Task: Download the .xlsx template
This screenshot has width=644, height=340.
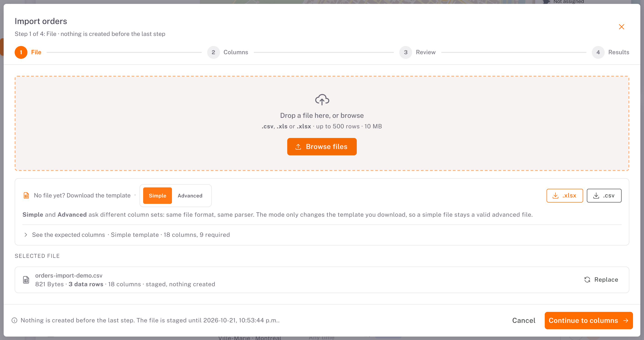Action: (x=564, y=196)
